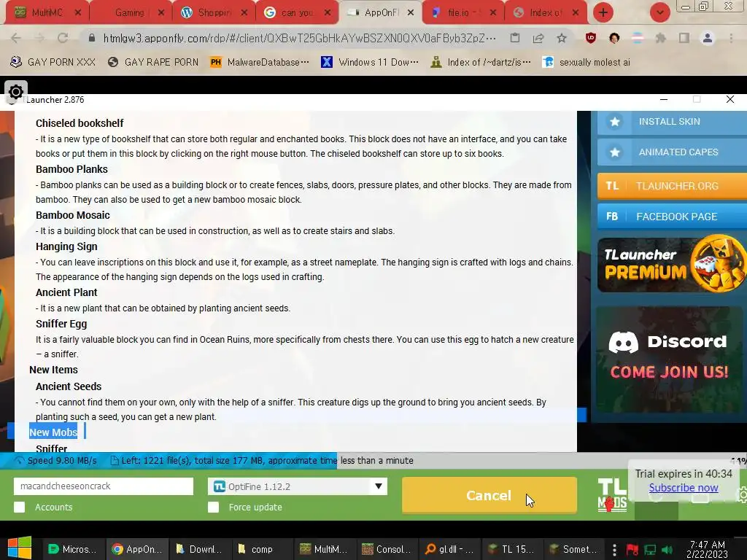Screen dimensions: 747x560
Task: Click the ANIMATED CAPES button
Action: click(672, 152)
